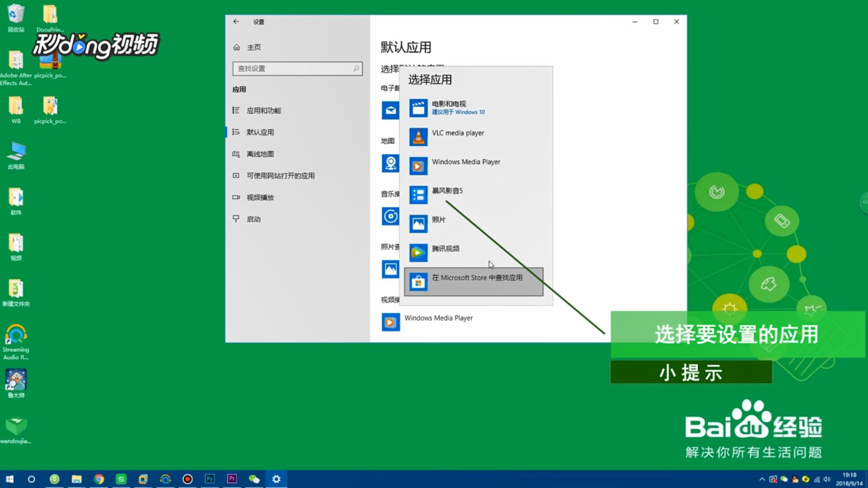This screenshot has width=868, height=488.
Task: Click the photo viewer default app icon
Action: [390, 269]
